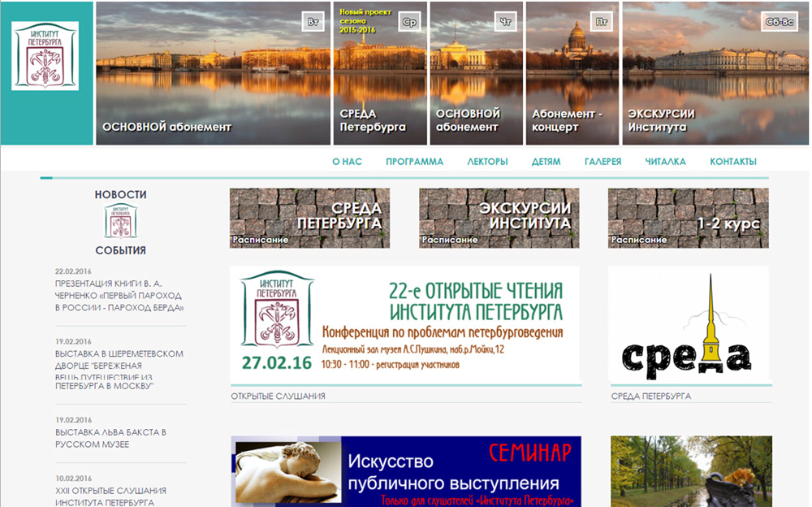
Task: Open the ПРОГРАММА menu item
Action: click(414, 162)
